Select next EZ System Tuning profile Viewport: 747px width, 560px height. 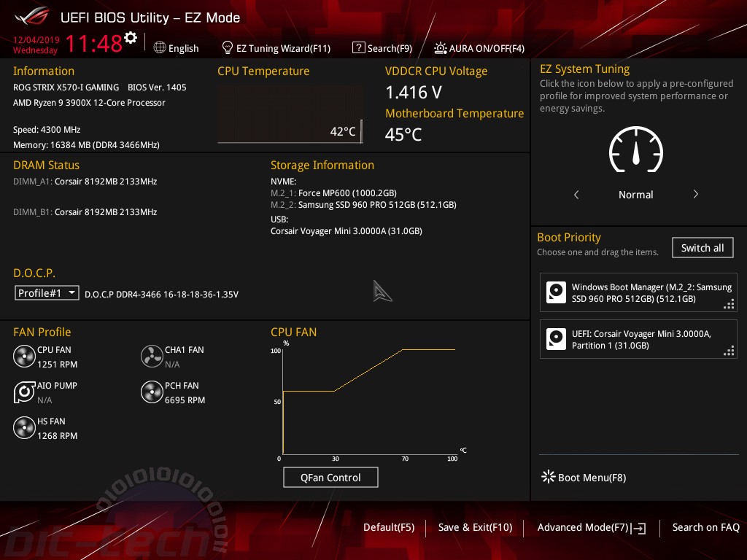pos(695,194)
